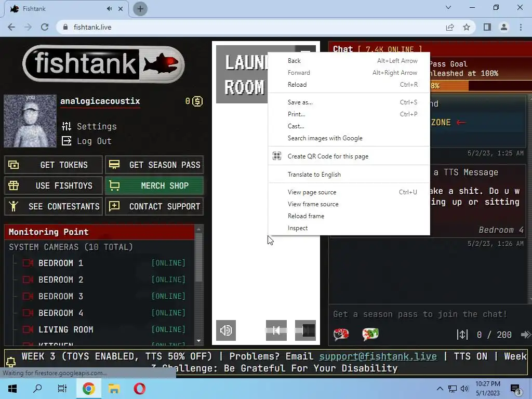Open the MERCH SHOP button
Screen dimensions: 532x399
(154, 185)
